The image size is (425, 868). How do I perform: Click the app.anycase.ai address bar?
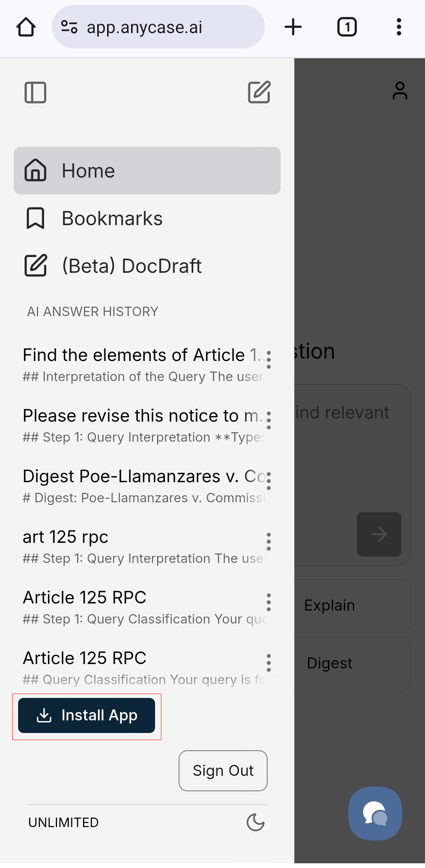coord(158,27)
